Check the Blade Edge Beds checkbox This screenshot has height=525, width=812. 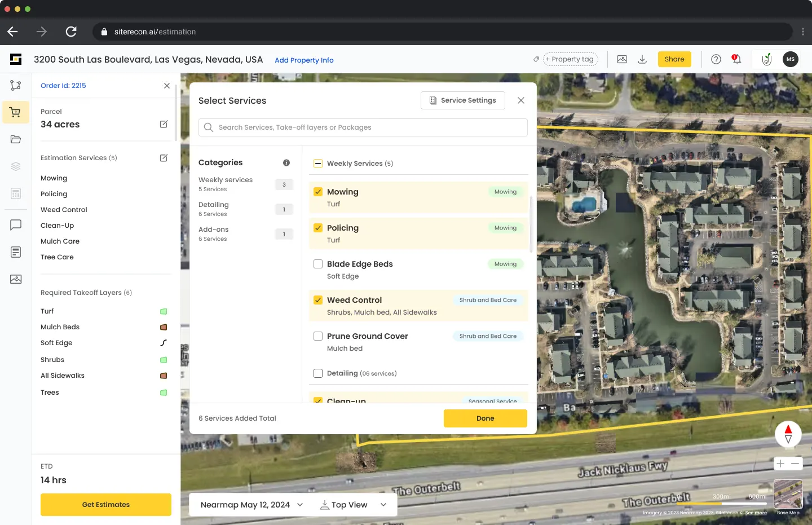[x=318, y=264]
